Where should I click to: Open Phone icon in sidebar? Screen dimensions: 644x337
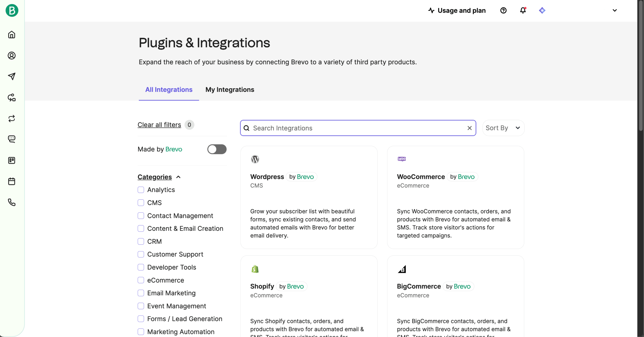pos(12,202)
